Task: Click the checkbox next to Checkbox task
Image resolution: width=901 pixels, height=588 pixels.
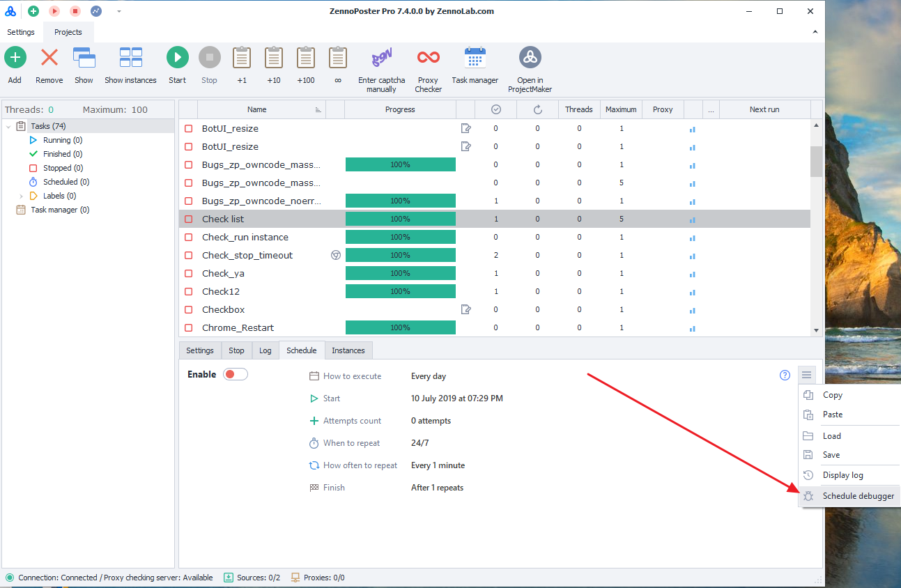Action: coord(189,310)
